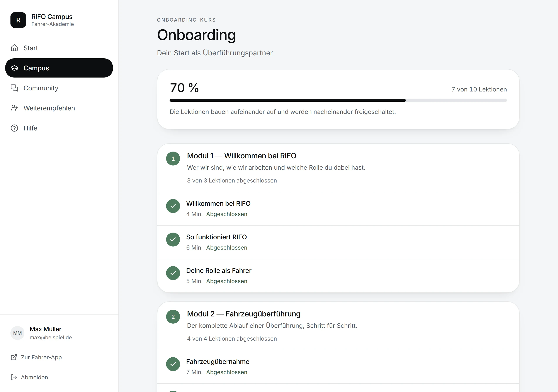Click the Modul 2 number badge

(173, 317)
